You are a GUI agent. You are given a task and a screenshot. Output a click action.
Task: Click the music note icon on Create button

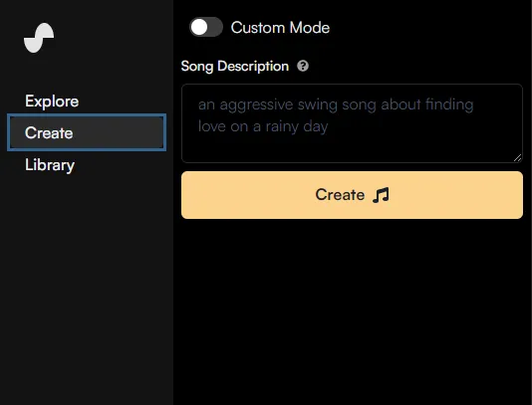pos(381,195)
